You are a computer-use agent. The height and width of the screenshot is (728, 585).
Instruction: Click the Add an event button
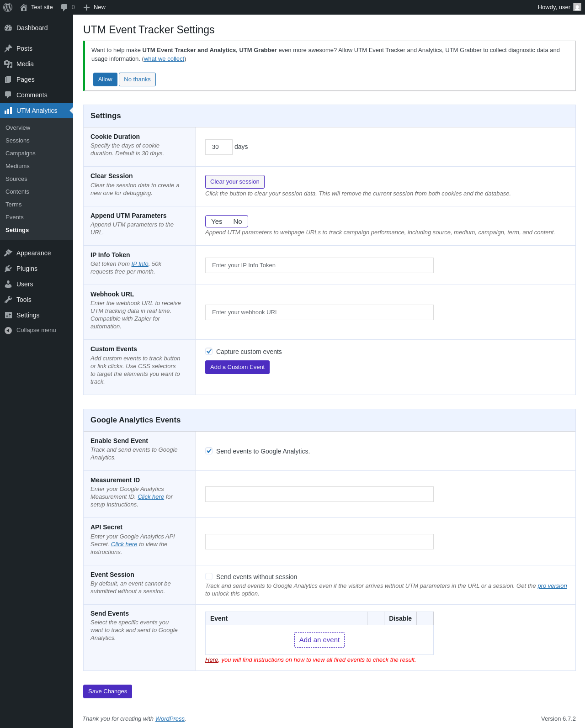click(x=319, y=640)
